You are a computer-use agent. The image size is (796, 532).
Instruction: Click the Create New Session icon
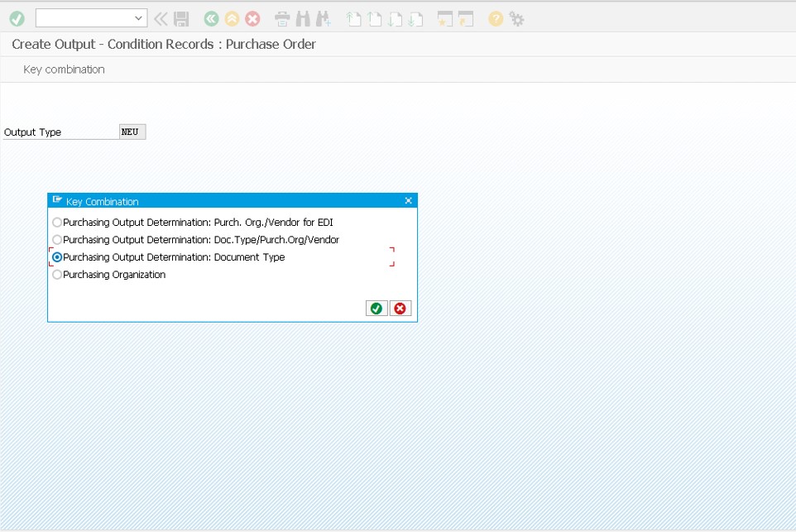(445, 19)
